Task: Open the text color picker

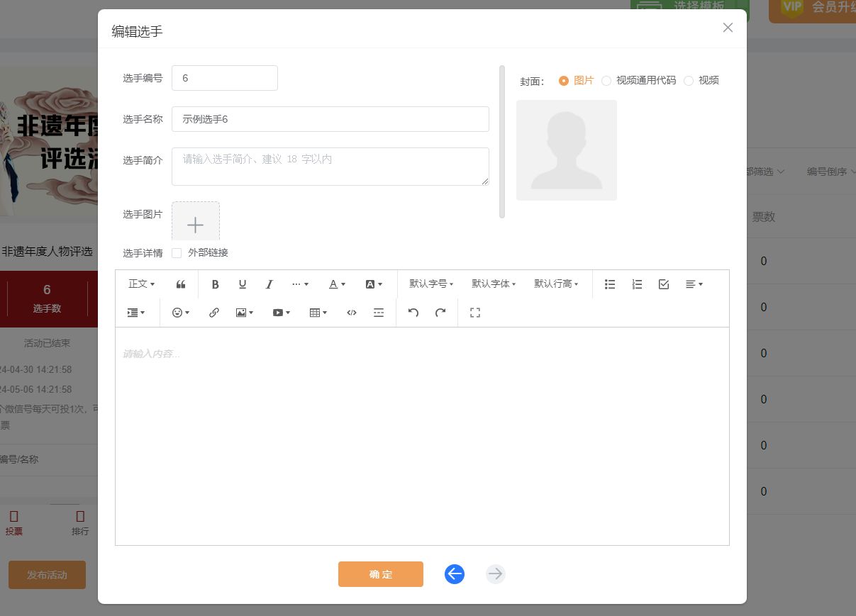Action: [x=337, y=284]
